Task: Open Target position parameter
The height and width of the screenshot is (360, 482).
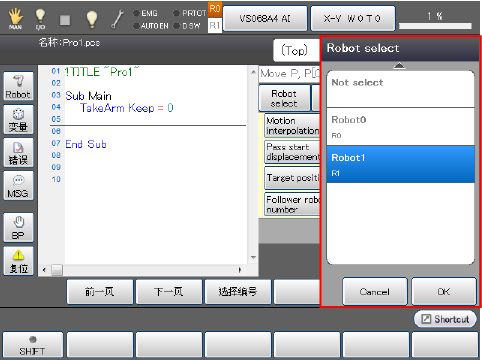Action: [x=292, y=178]
